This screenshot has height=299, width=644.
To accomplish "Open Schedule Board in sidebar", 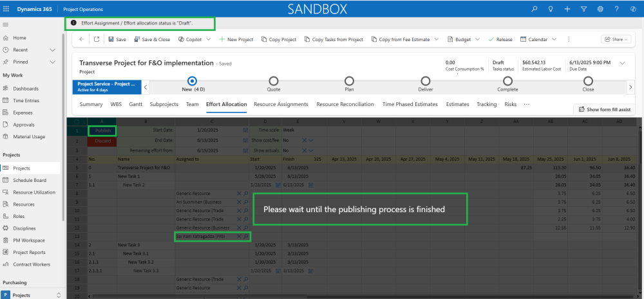I will tap(30, 180).
